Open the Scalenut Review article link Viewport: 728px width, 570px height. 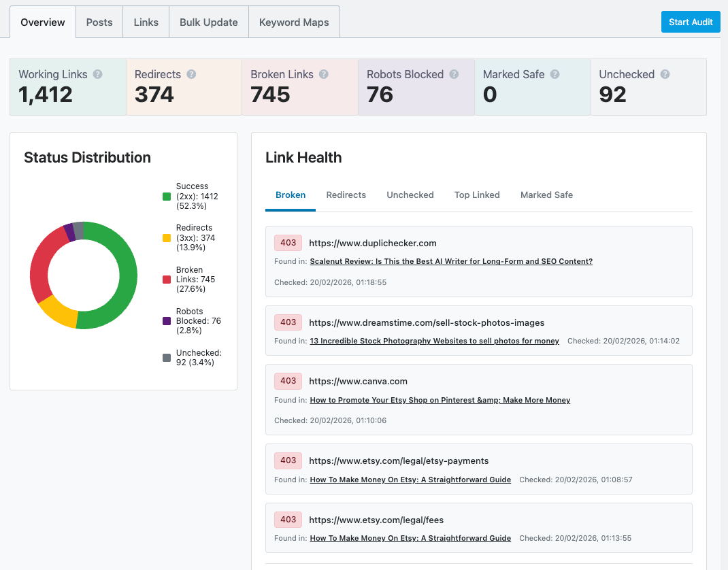click(450, 261)
